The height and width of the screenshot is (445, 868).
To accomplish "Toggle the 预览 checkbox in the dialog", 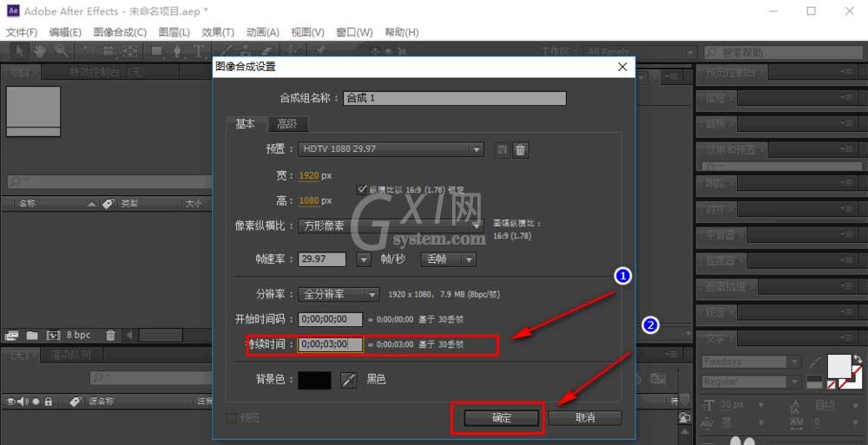I will point(232,418).
